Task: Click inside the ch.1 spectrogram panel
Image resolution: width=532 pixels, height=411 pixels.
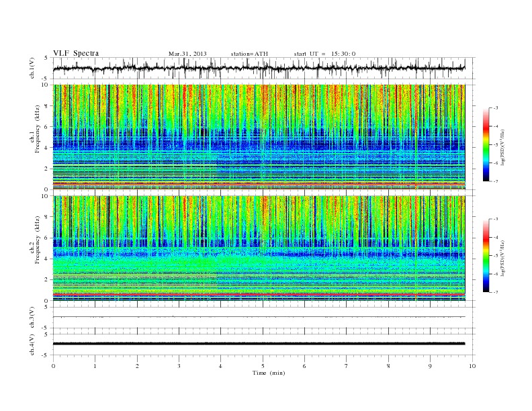Action: click(x=259, y=137)
